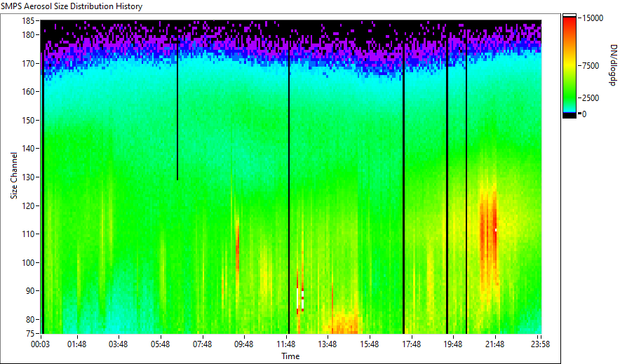Click the 185 size channel tick label
The height and width of the screenshot is (364, 620).
29,20
